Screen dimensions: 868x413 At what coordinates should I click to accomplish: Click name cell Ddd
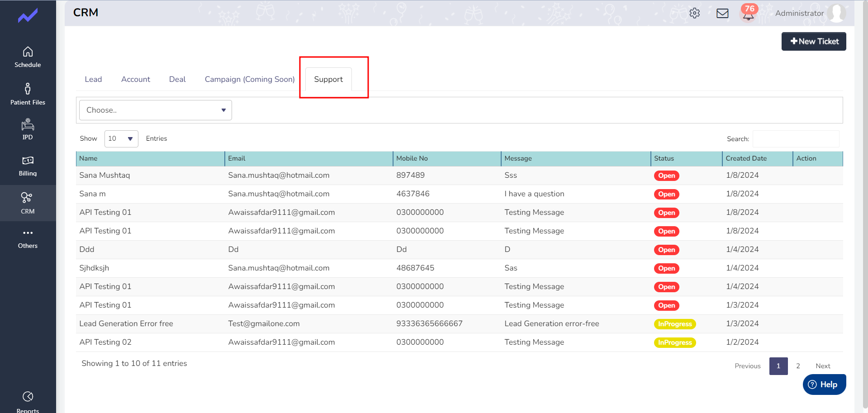pyautogui.click(x=87, y=249)
